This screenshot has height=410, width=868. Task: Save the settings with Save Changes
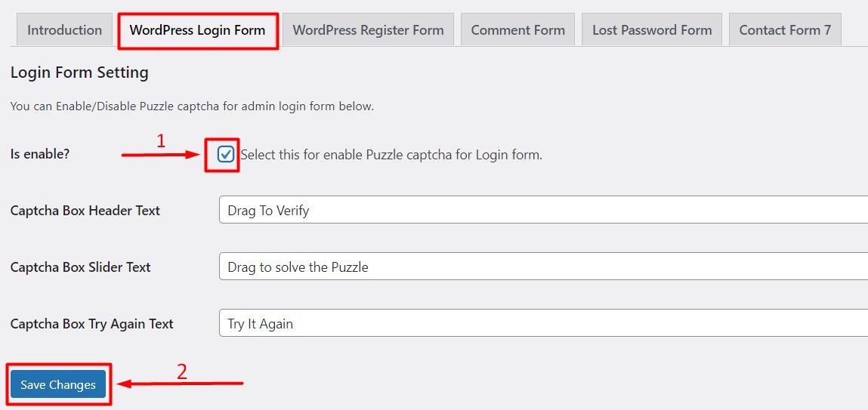(58, 384)
